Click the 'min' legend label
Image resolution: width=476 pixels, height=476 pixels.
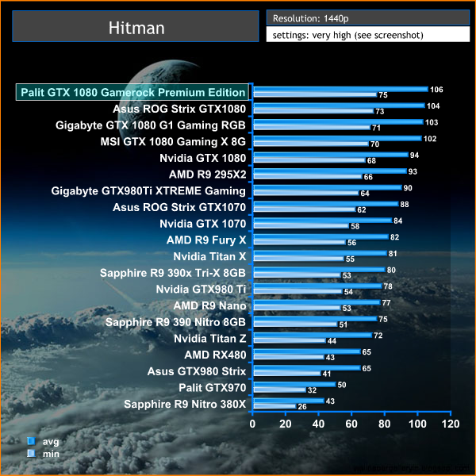tap(51, 454)
